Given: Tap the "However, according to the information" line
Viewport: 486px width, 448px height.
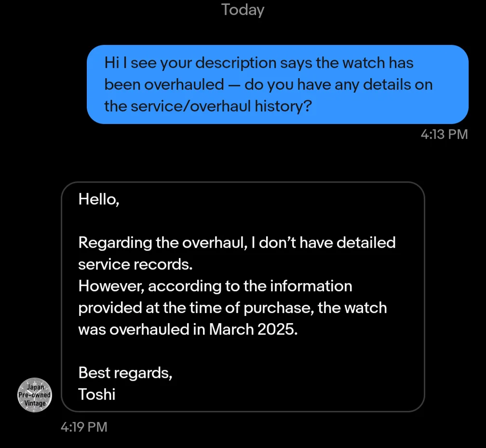Looking at the screenshot, I should pos(215,286).
